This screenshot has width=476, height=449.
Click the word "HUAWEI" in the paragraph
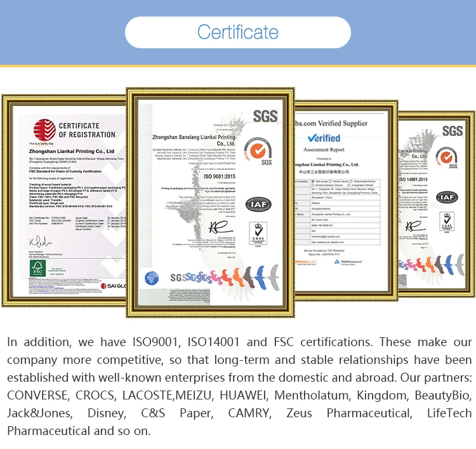click(243, 395)
